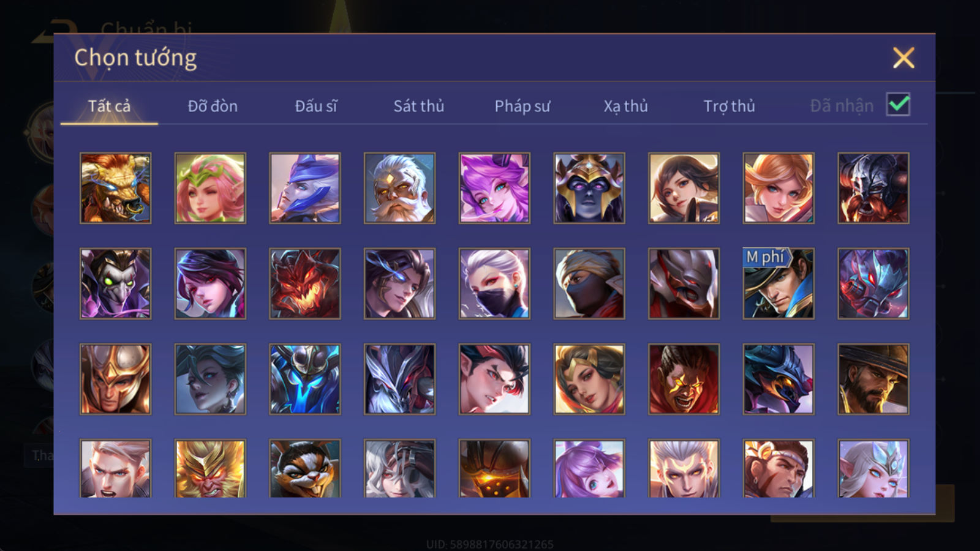Image resolution: width=980 pixels, height=551 pixels.
Task: Pick the white-bearded old man hero
Action: 399,188
